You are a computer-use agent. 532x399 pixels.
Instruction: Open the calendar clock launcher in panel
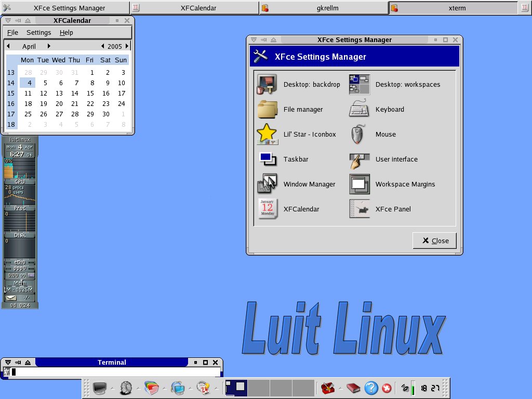click(203, 388)
